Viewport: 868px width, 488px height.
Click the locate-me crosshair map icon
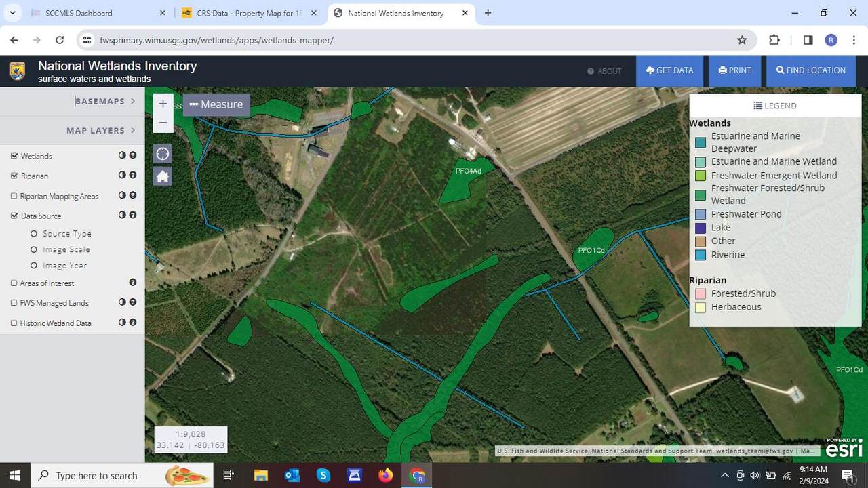coord(163,154)
